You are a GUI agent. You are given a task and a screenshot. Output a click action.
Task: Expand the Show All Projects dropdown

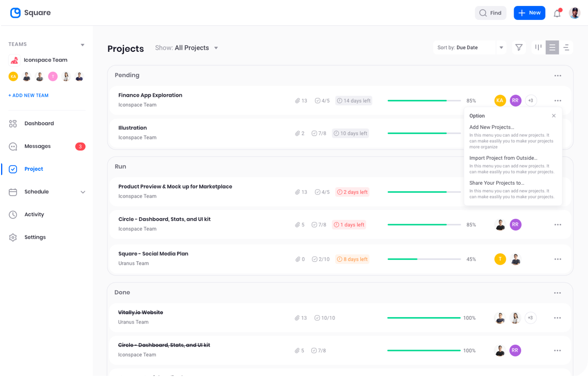216,48
